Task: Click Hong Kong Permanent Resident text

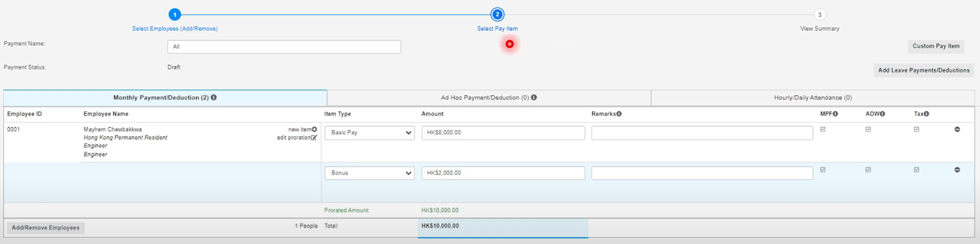Action: [126, 137]
